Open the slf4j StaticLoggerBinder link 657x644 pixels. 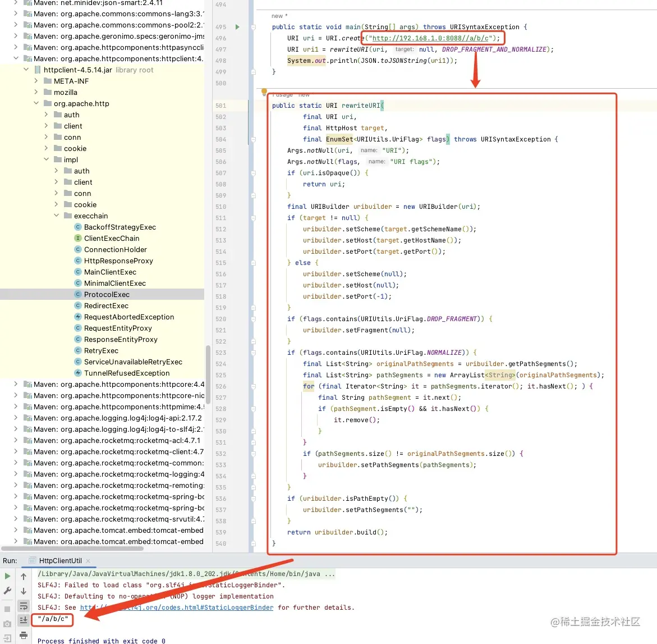[176, 608]
